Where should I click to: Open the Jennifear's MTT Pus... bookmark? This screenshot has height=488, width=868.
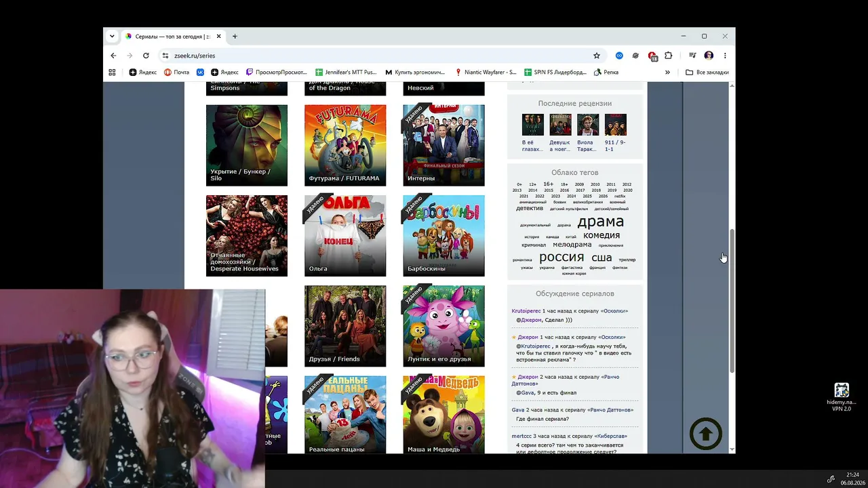(x=347, y=72)
